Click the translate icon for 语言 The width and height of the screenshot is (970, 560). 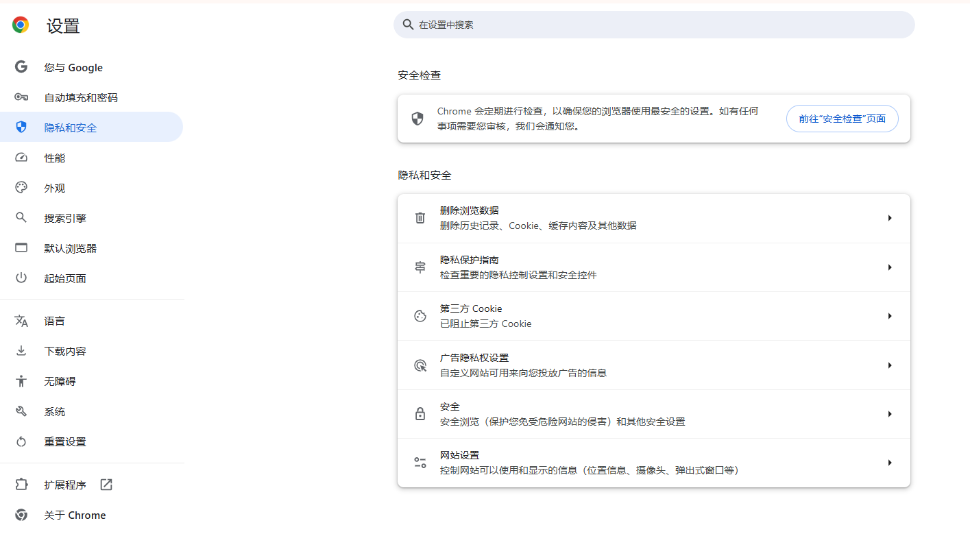point(21,321)
